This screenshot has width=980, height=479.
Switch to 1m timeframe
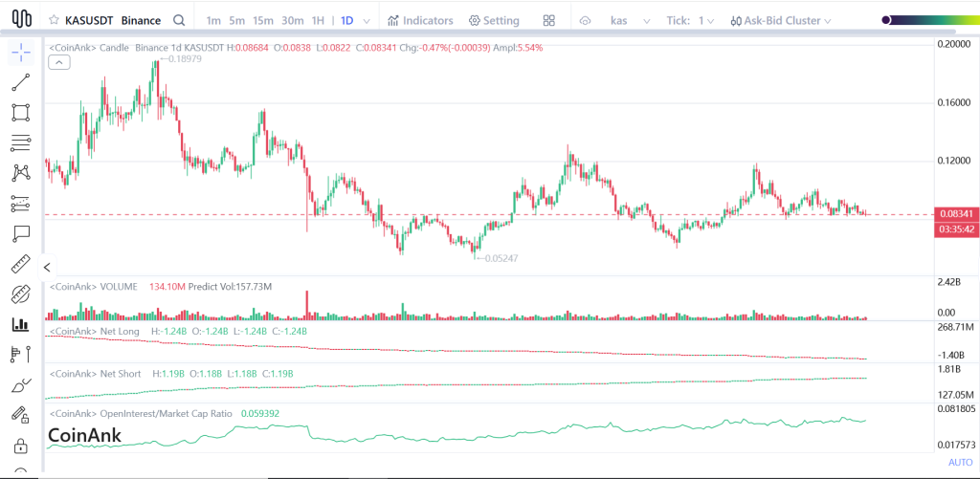point(213,21)
